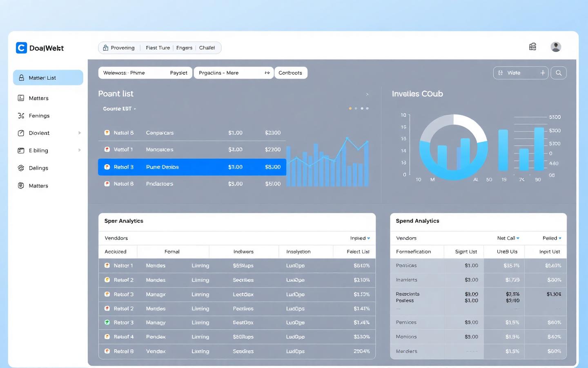588x368 pixels.
Task: Click the Paysict button
Action: click(x=178, y=73)
